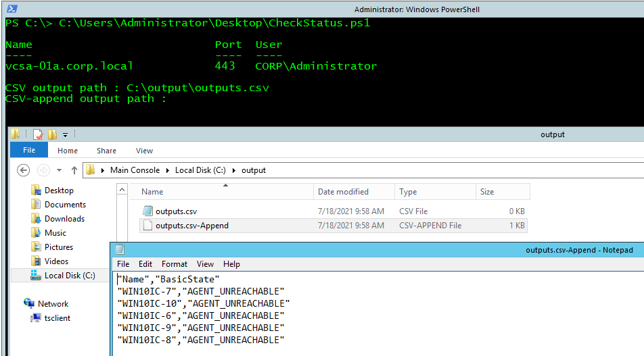Open the File tab in the Explorer ribbon

click(x=28, y=150)
